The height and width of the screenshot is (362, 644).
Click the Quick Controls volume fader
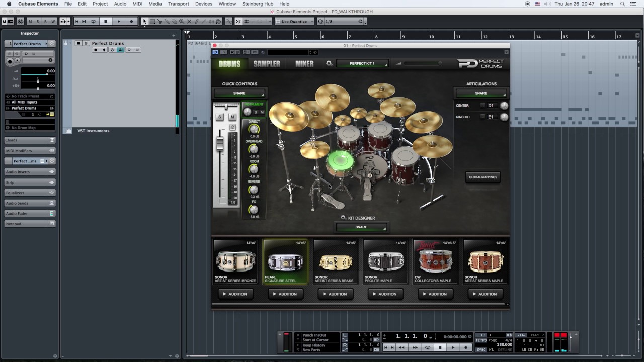pyautogui.click(x=220, y=144)
